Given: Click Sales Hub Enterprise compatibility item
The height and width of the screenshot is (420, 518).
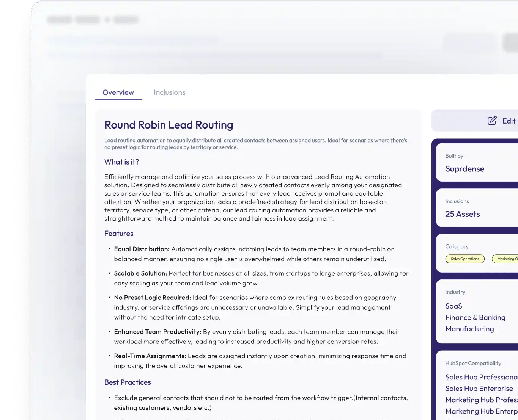Looking at the screenshot, I should 479,389.
